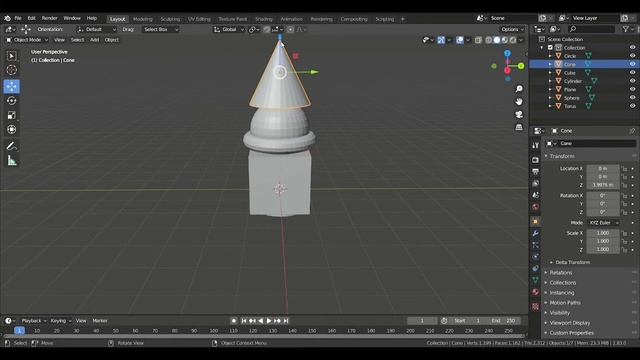Image resolution: width=640 pixels, height=360 pixels.
Task: Switch to the Modeling workspace tab
Action: (x=142, y=19)
